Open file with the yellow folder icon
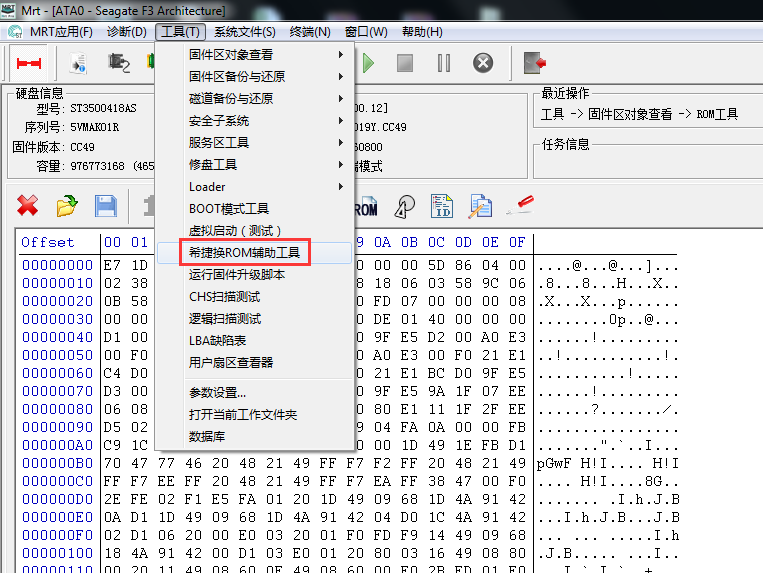Viewport: 763px width, 573px height. tap(66, 206)
